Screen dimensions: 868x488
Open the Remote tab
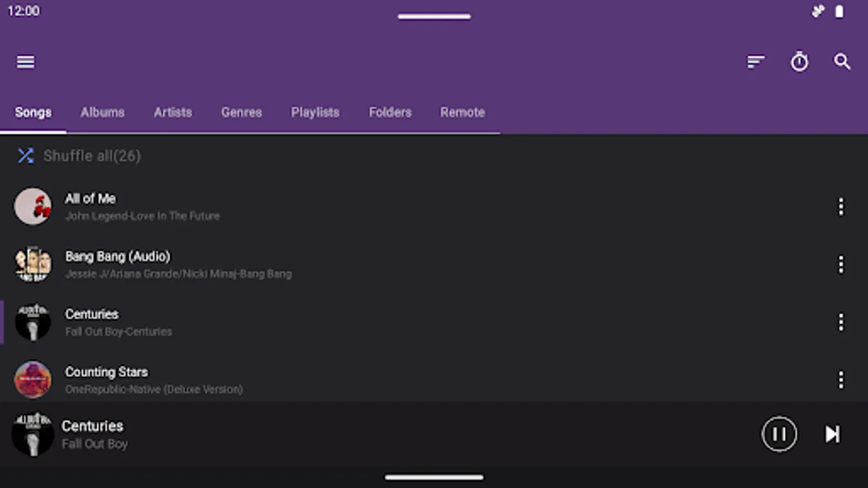coord(462,112)
